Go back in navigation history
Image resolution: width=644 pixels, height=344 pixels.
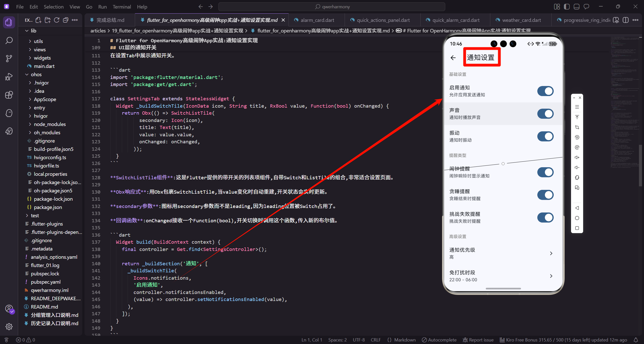[200, 7]
